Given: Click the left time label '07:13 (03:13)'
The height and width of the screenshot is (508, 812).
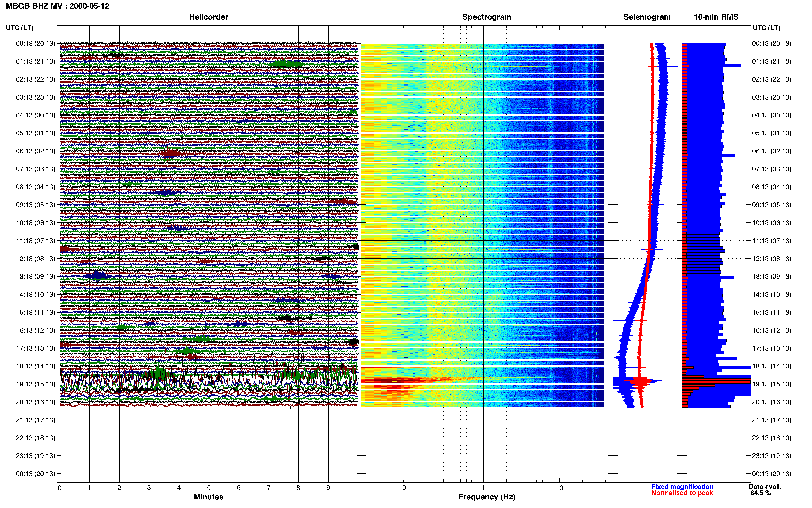Looking at the screenshot, I should (36, 169).
